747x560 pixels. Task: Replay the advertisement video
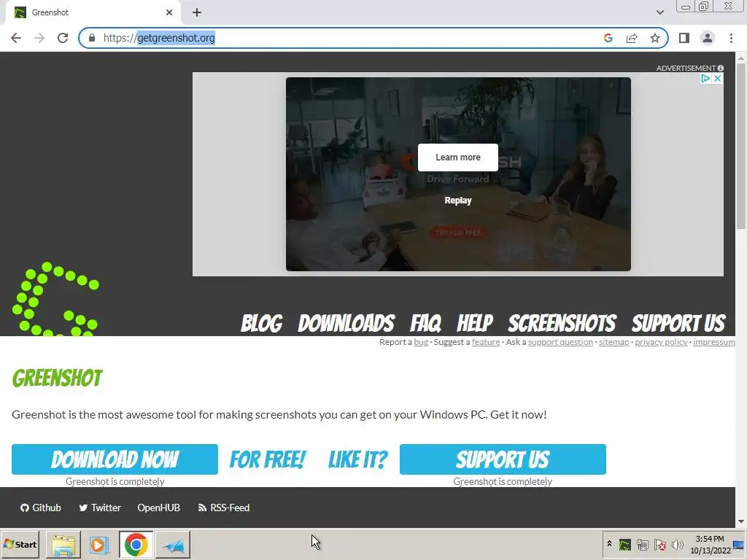pos(458,201)
